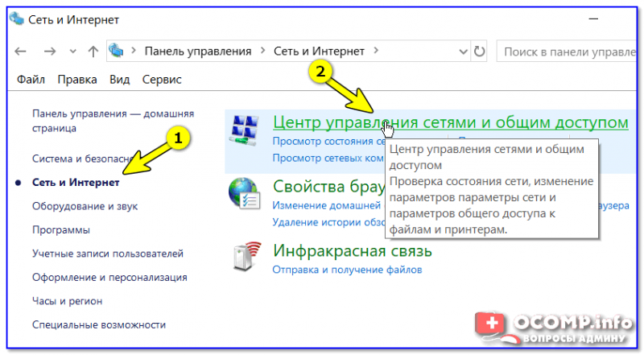Open Учетные записи пользователей category
Image resolution: width=644 pixels, height=355 pixels.
(x=108, y=254)
